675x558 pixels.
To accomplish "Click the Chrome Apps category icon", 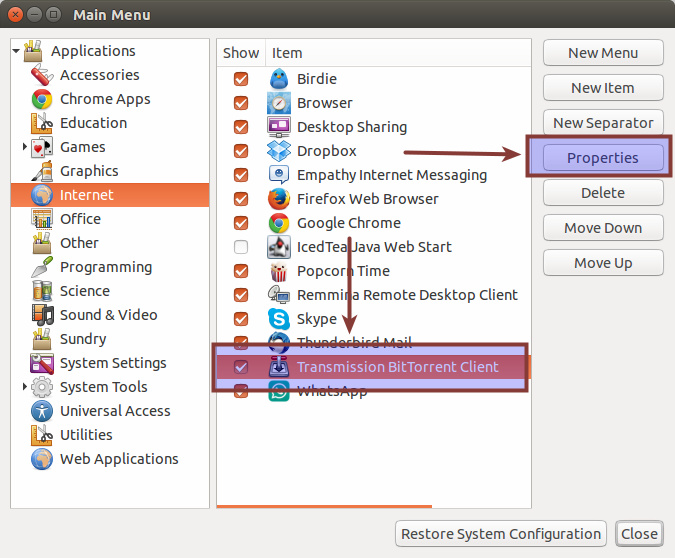I will point(42,99).
